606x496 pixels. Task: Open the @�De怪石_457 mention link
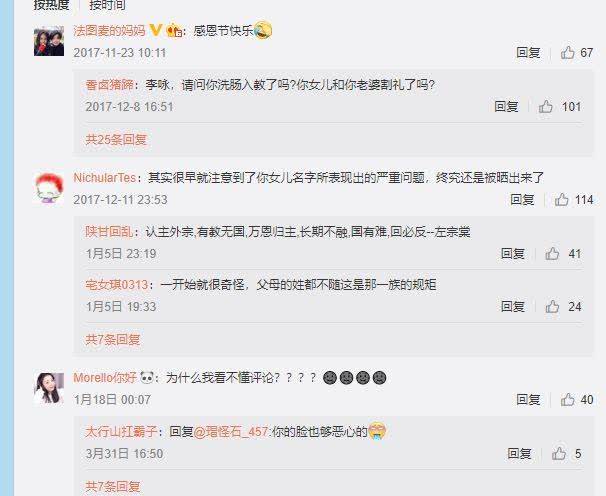[x=231, y=432]
